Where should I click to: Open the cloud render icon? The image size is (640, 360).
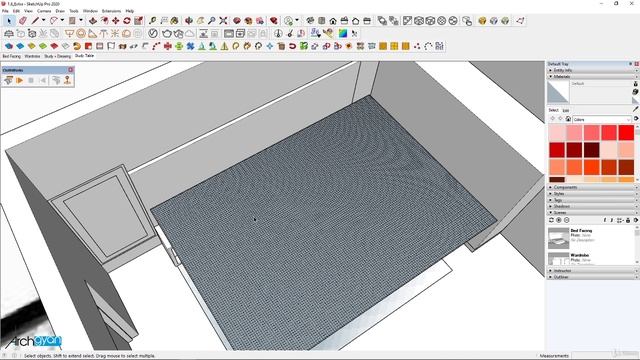click(190, 33)
